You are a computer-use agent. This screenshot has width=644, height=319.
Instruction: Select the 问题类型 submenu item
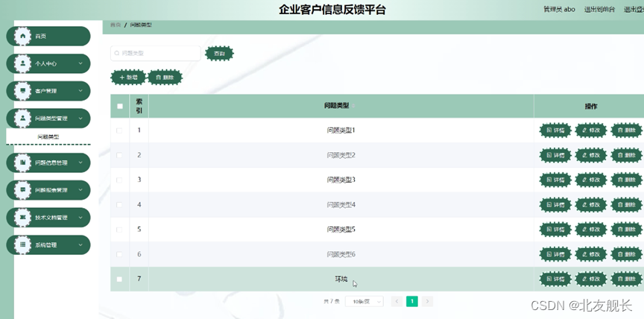48,136
